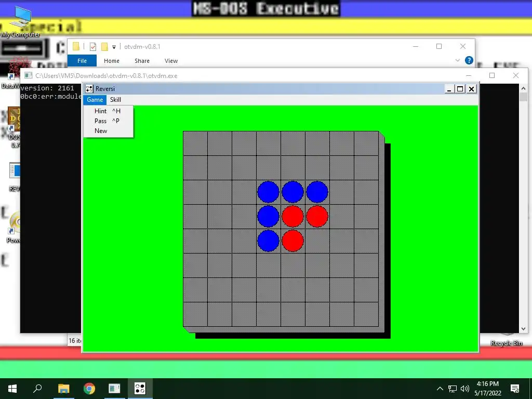This screenshot has width=532, height=399.
Task: Click the otvdm.exe console window icon
Action: (28, 76)
